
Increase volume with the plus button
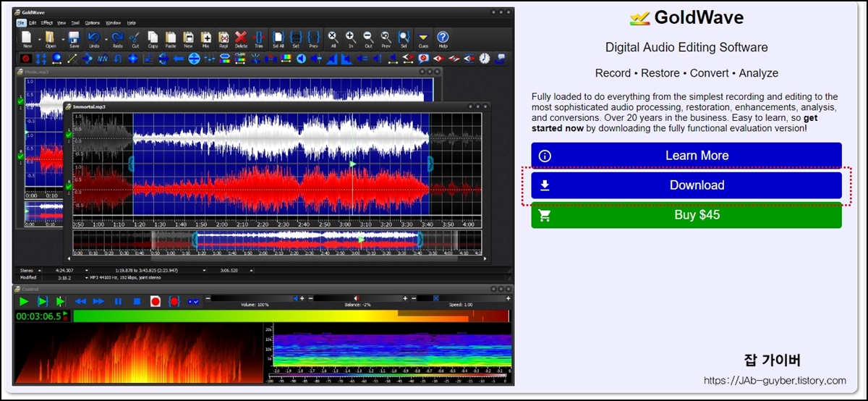pos(302,298)
